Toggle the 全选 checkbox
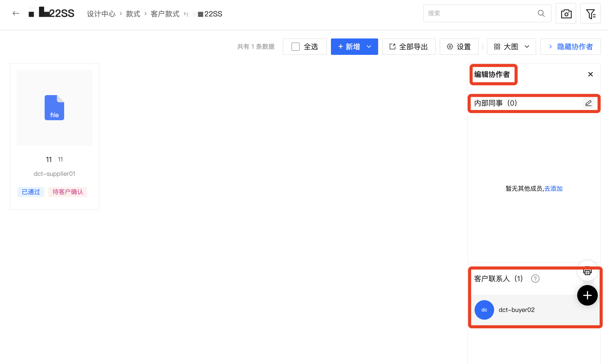This screenshot has width=608, height=364. 296,47
